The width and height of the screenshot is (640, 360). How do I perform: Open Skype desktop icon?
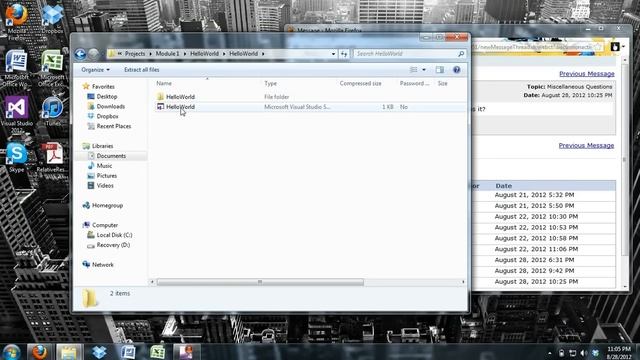[x=17, y=158]
